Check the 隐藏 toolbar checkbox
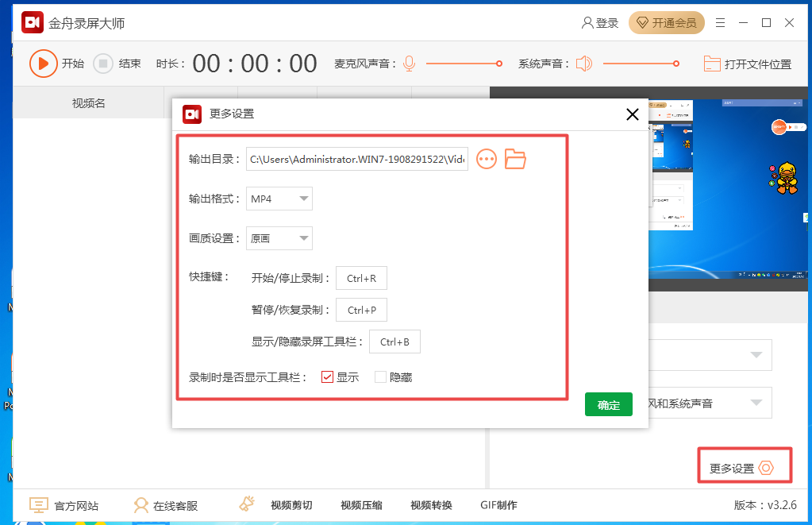 [380, 377]
